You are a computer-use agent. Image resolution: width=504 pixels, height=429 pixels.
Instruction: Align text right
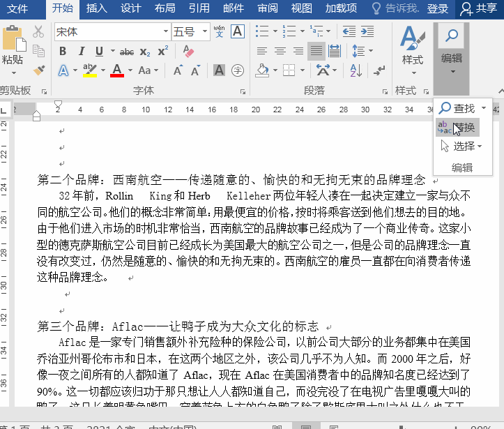click(x=298, y=51)
